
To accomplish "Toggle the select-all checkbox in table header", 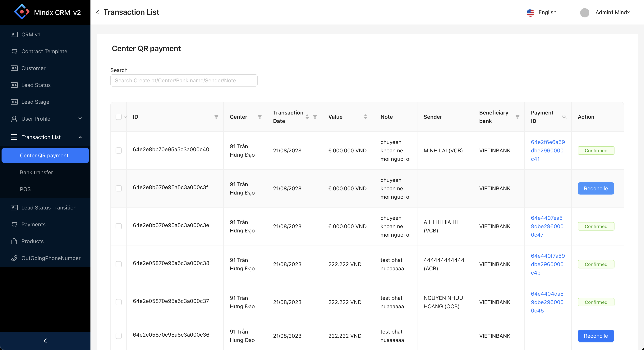I will pyautogui.click(x=118, y=117).
